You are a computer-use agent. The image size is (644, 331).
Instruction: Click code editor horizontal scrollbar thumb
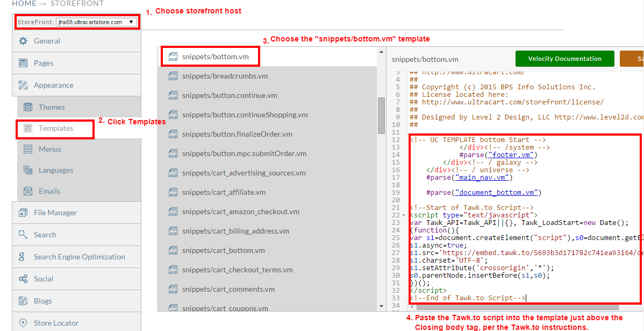click(517, 307)
